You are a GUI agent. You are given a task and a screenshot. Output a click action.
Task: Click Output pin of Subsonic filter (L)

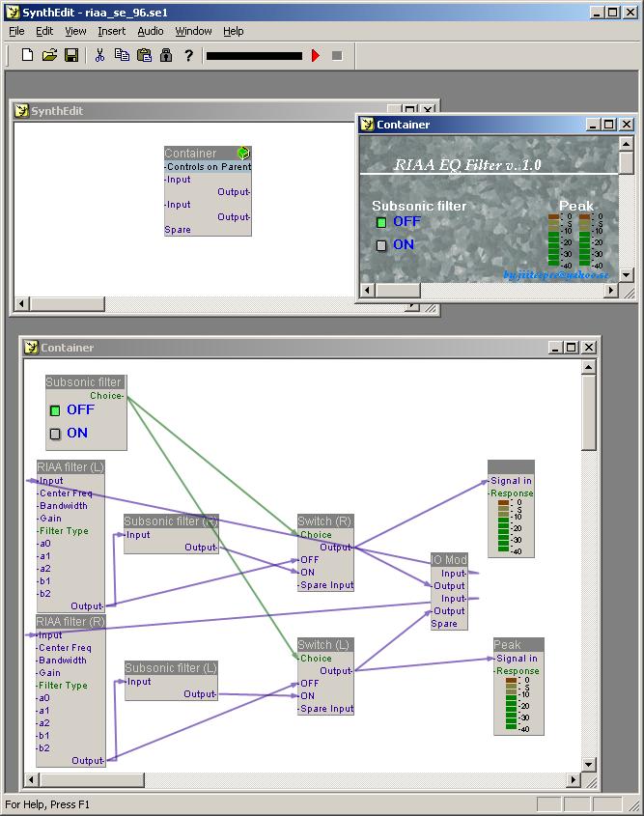[x=200, y=693]
